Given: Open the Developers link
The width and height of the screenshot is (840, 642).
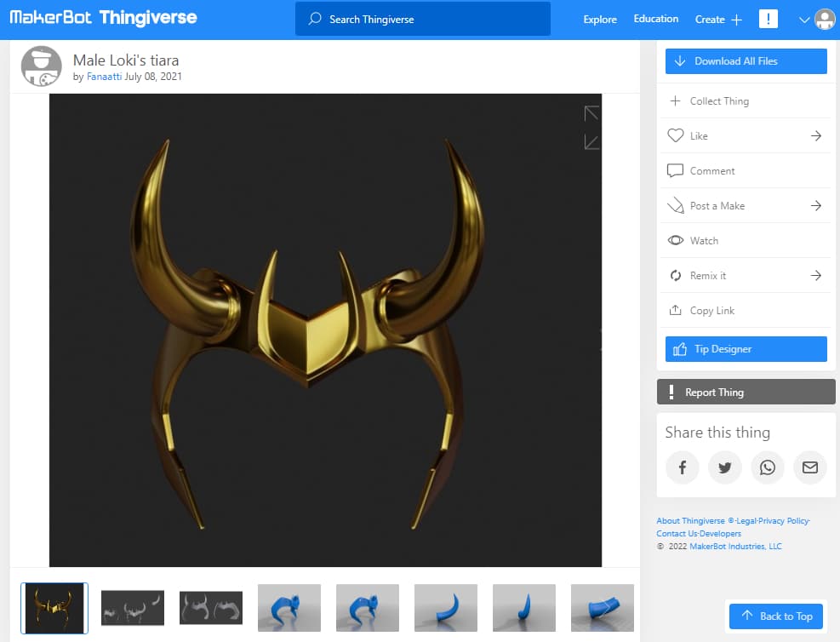Looking at the screenshot, I should [x=720, y=533].
